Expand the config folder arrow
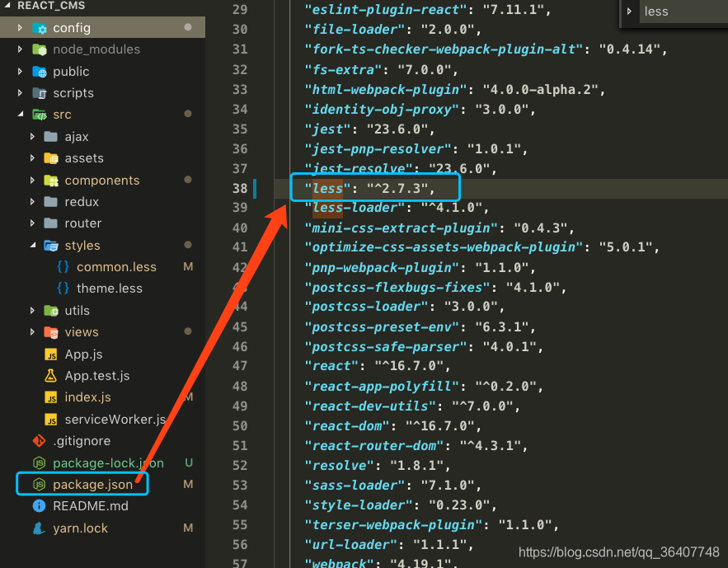This screenshot has width=728, height=568. (x=20, y=28)
